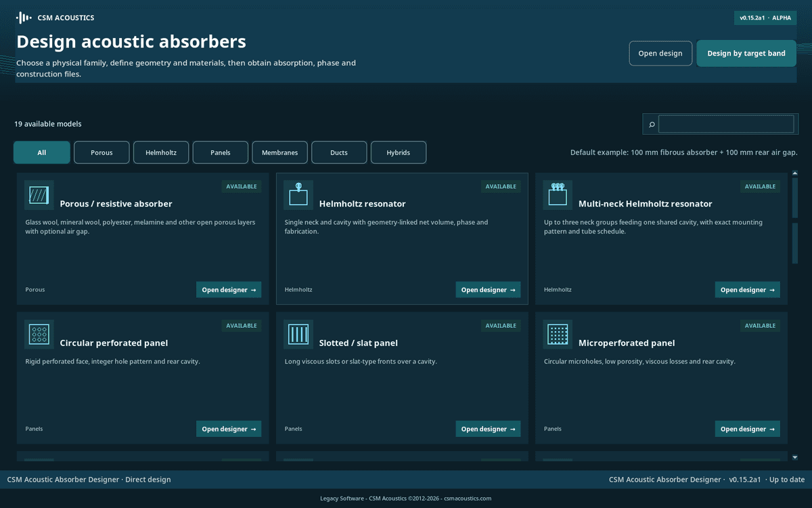Click the Porous / resistive absorber title
This screenshot has width=812, height=508.
[x=116, y=204]
